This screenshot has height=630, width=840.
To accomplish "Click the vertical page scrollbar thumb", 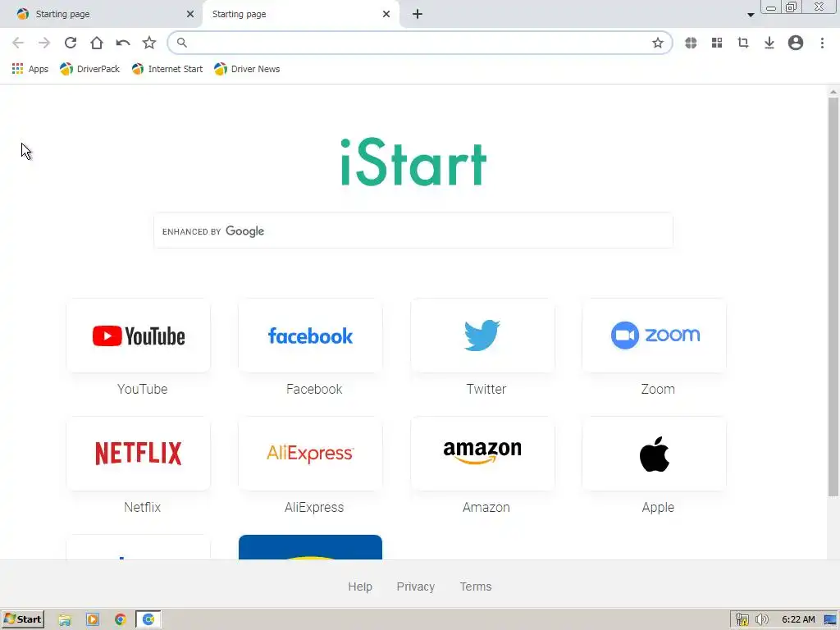I will click(833, 297).
